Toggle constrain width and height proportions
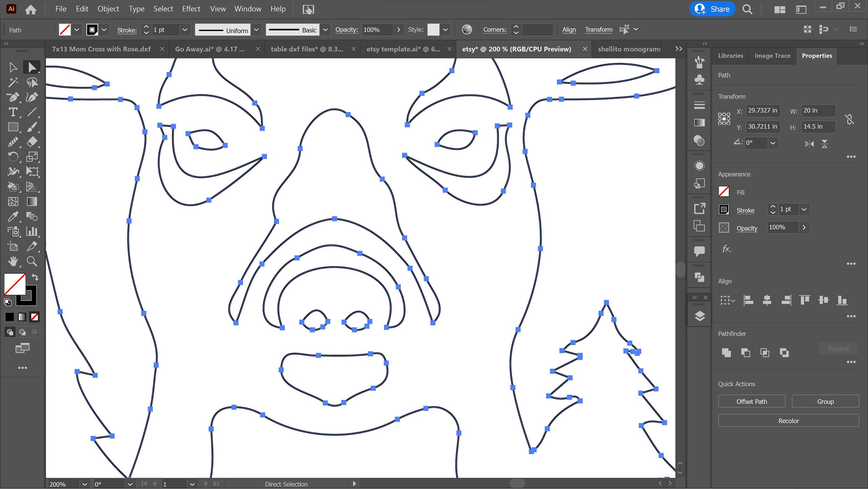 (849, 119)
